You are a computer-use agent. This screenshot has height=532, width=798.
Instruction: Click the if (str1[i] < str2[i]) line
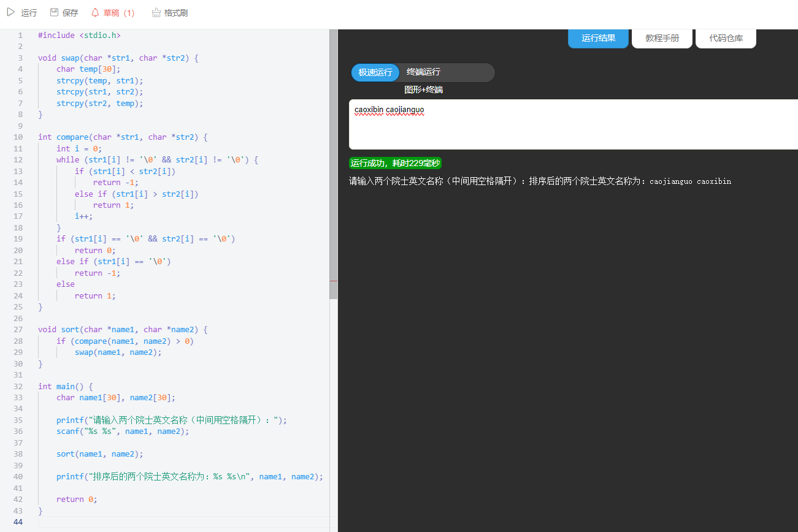[125, 171]
